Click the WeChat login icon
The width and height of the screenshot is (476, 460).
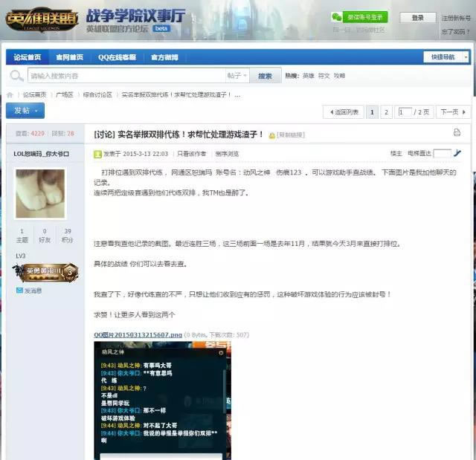[337, 17]
